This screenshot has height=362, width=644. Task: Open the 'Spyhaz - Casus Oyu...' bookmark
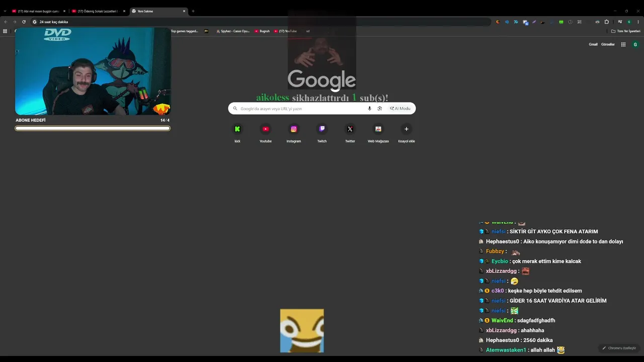coord(232,31)
